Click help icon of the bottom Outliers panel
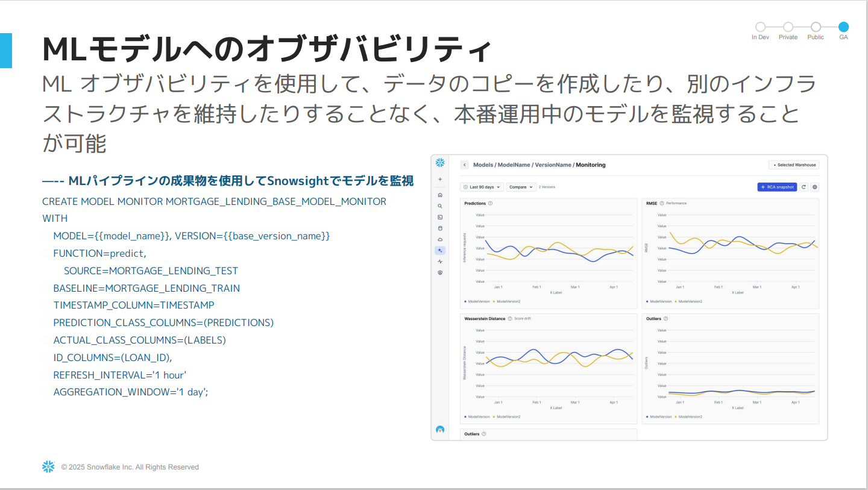 (x=484, y=433)
